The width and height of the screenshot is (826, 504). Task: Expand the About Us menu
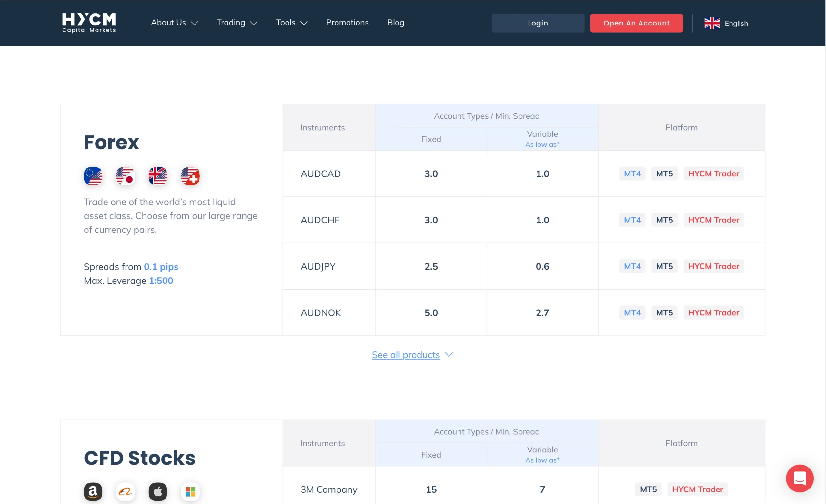click(175, 23)
